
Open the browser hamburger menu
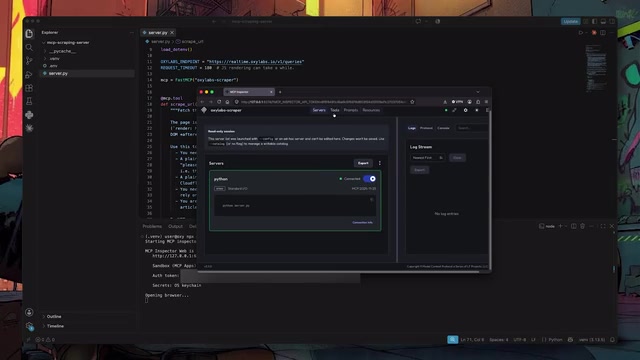(486, 102)
